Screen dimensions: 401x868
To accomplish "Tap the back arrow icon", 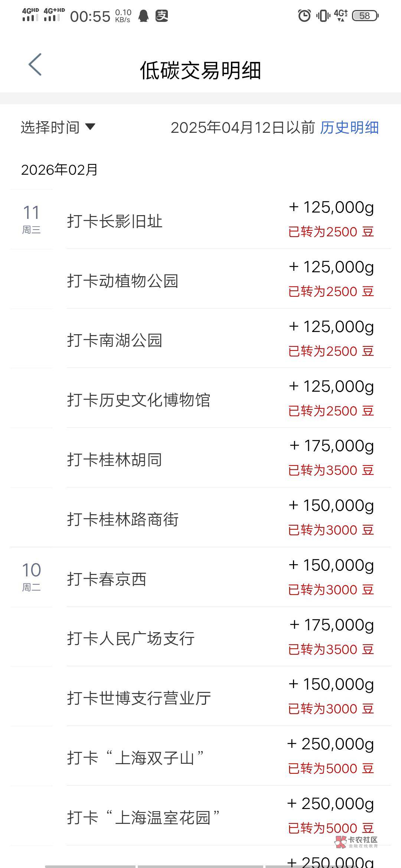I will tap(35, 65).
